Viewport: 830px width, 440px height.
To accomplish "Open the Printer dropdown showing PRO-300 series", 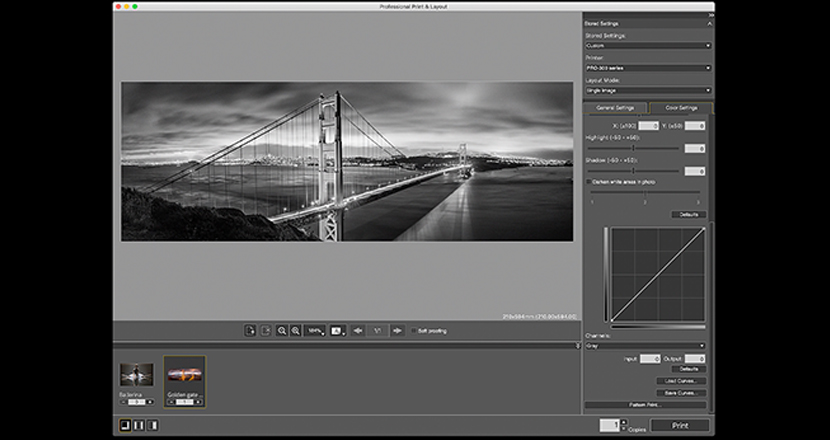I will [x=647, y=68].
